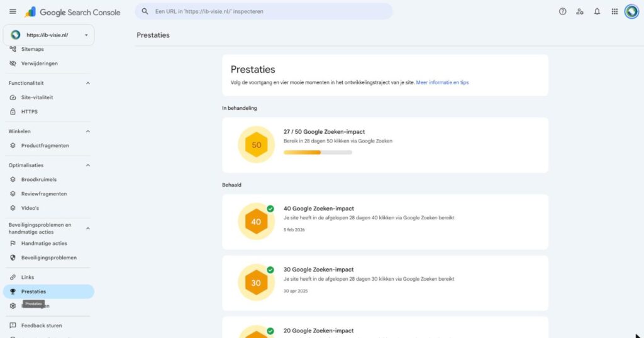Click the Video's layers icon
Viewport: 644px width, 338px height.
[13, 208]
